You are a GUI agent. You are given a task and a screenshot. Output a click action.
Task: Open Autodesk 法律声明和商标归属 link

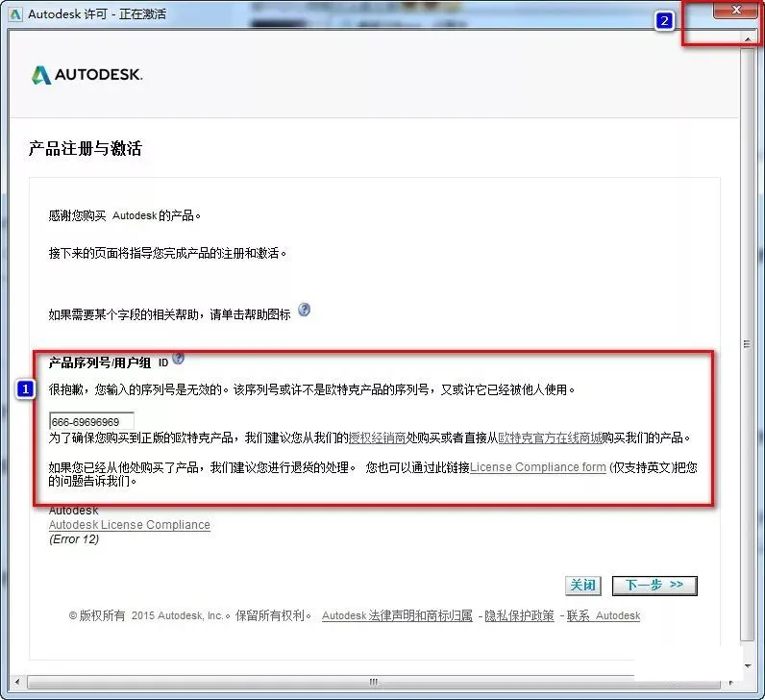(x=397, y=615)
